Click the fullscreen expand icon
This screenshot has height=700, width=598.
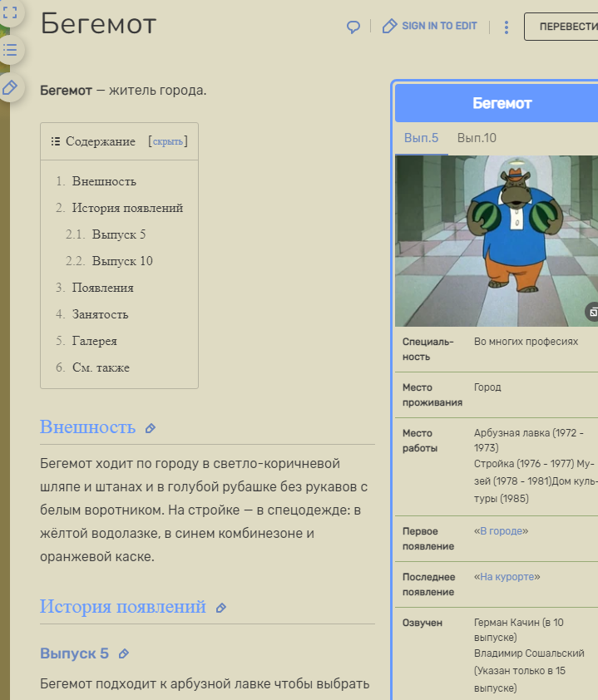pyautogui.click(x=10, y=12)
